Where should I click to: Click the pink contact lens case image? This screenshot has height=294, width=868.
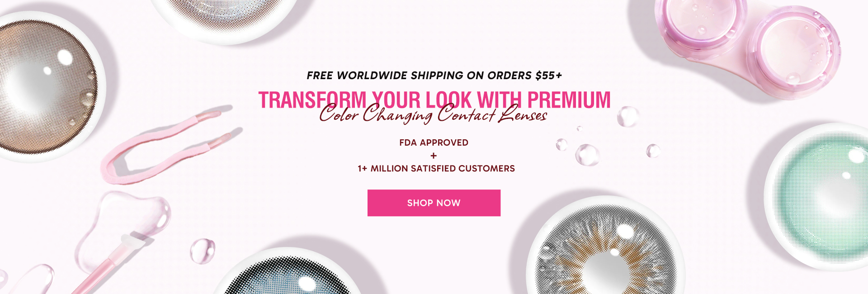pos(748,44)
